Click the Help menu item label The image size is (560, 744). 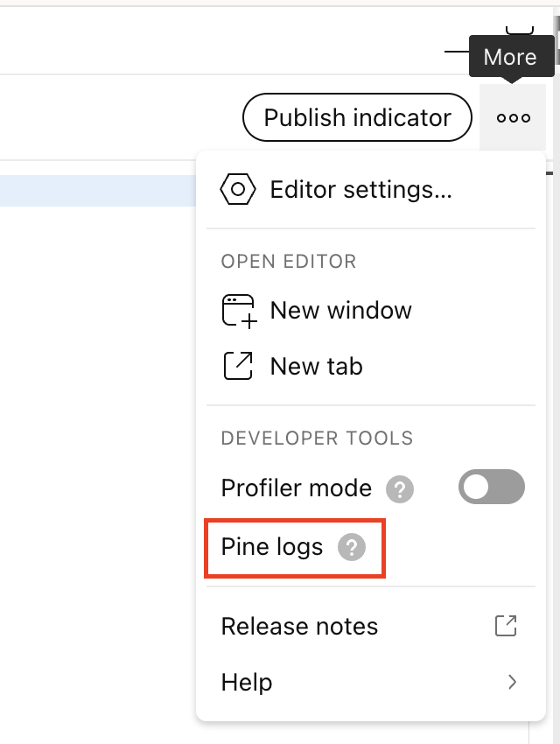pos(247,682)
